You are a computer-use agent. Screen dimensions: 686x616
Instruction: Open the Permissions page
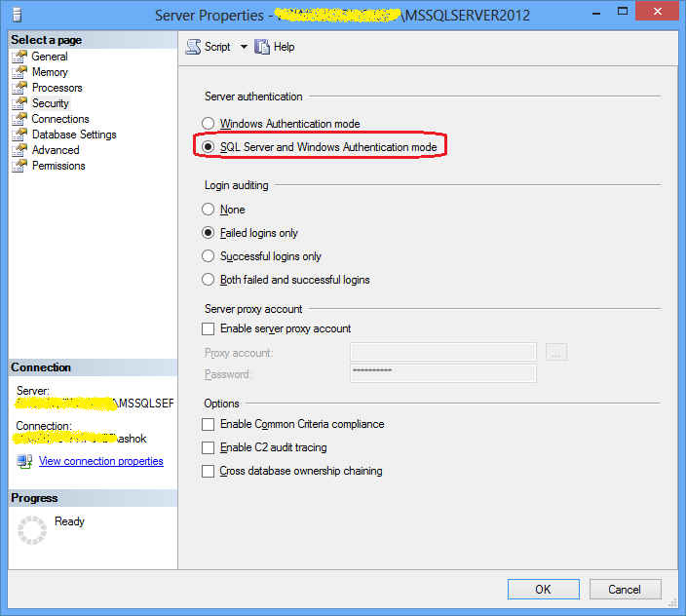coord(58,166)
